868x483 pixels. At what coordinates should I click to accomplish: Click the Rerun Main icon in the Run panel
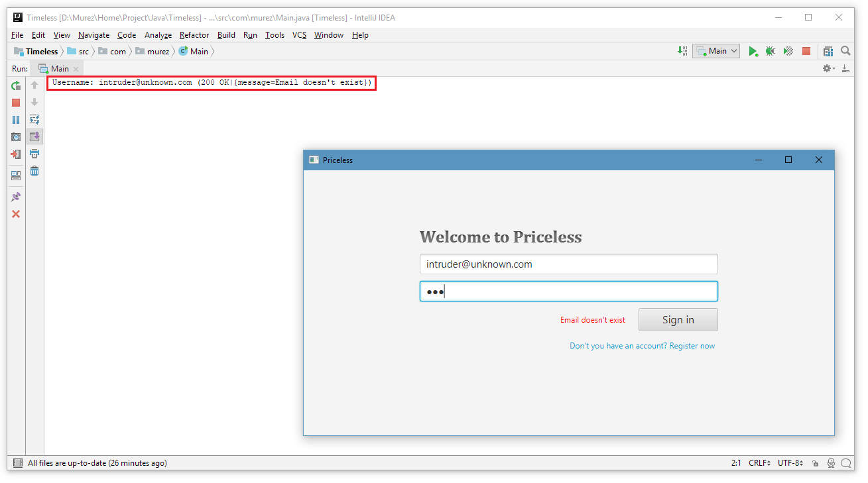(x=16, y=85)
